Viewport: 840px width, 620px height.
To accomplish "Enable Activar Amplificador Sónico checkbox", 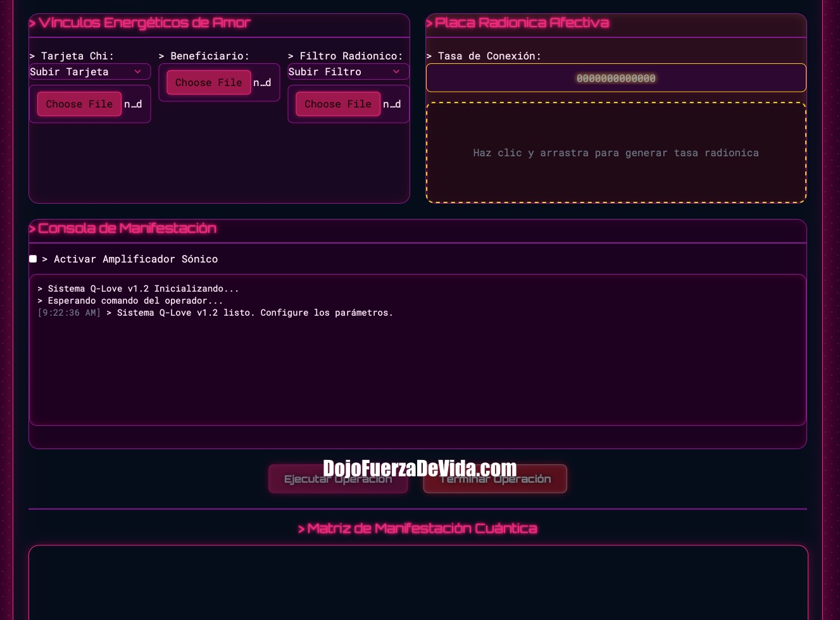I will tap(33, 259).
